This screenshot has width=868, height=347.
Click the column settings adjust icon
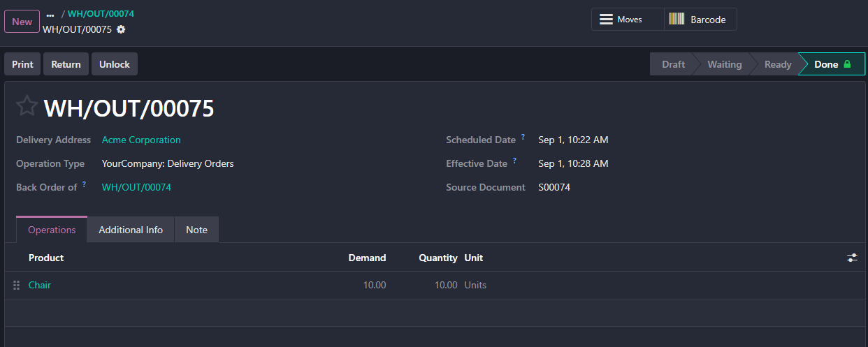point(852,258)
